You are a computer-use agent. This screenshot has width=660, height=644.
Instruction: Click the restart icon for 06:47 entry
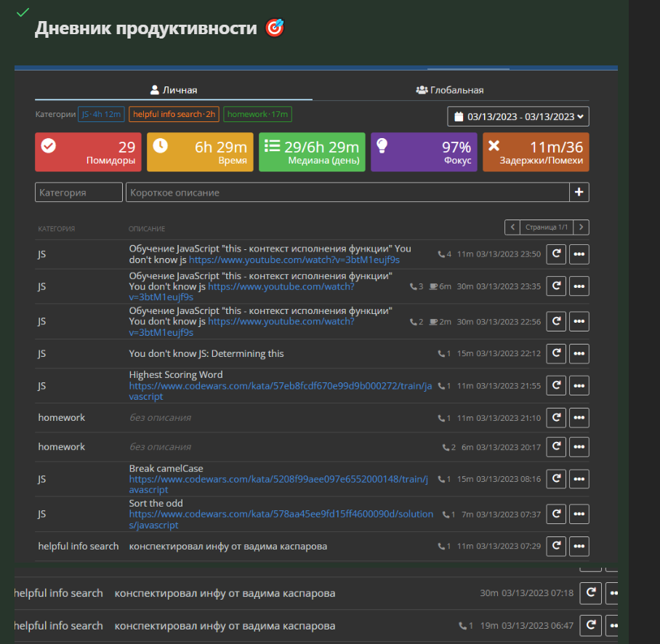[x=590, y=625]
